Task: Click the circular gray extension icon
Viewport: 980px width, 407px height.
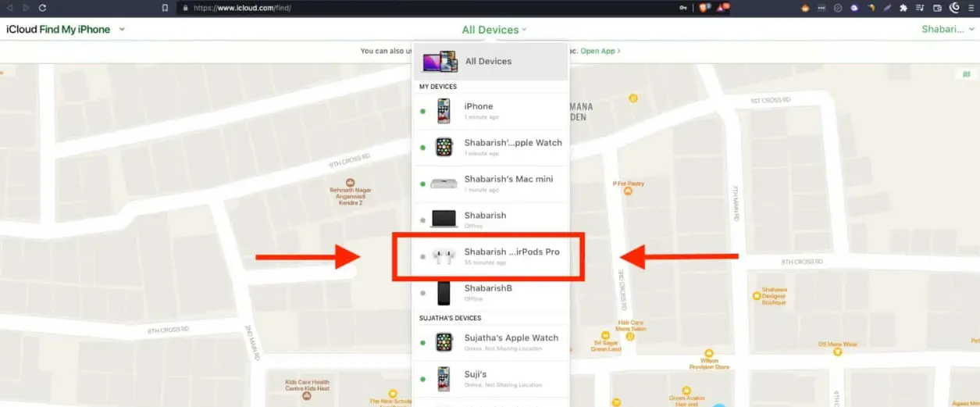Action: click(x=838, y=8)
